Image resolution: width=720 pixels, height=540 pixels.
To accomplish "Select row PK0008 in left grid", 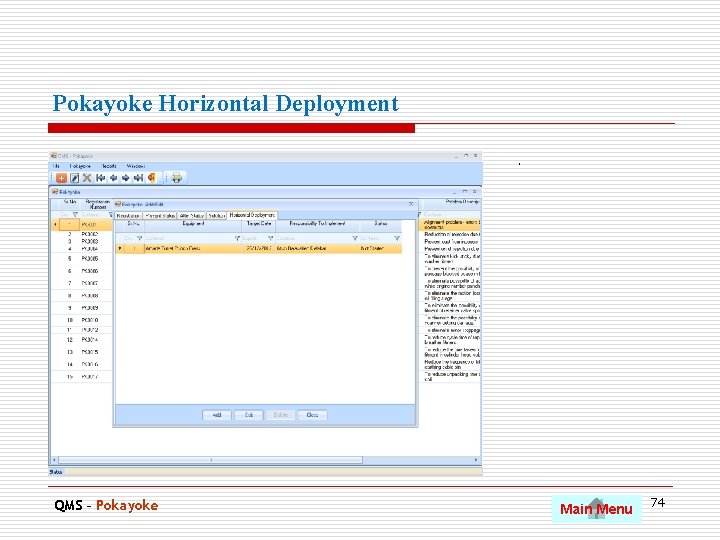I will click(82, 296).
